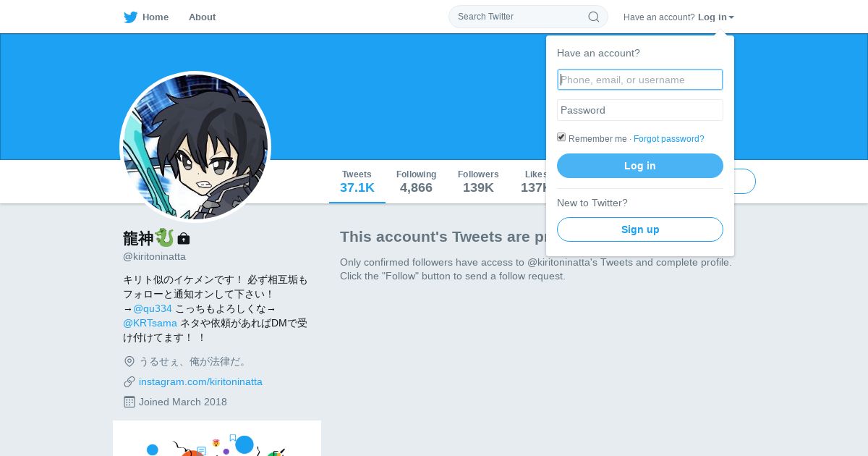Screen dimensions: 868x456
Task: Click the Twitter bird logo
Action: [130, 17]
